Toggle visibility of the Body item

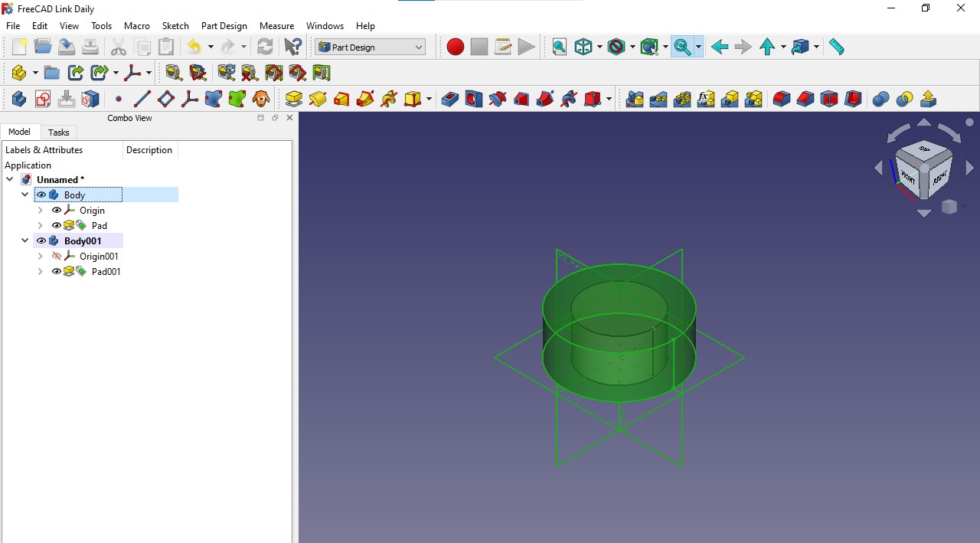click(41, 195)
